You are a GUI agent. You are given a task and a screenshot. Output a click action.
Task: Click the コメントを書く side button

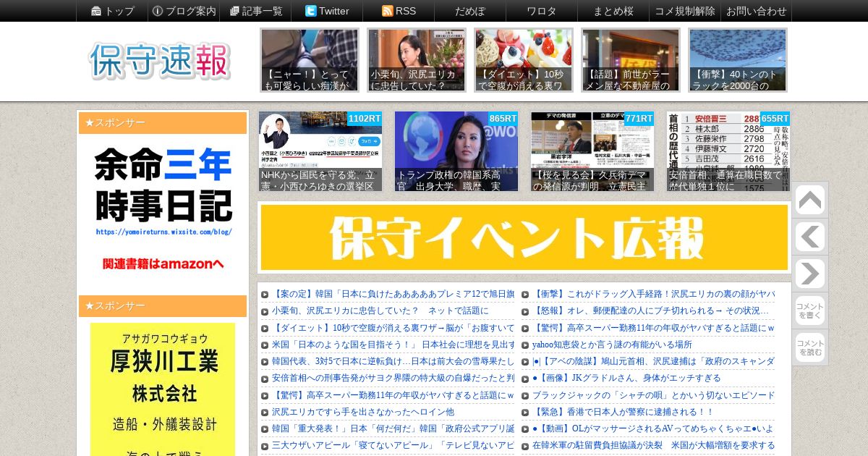[809, 311]
